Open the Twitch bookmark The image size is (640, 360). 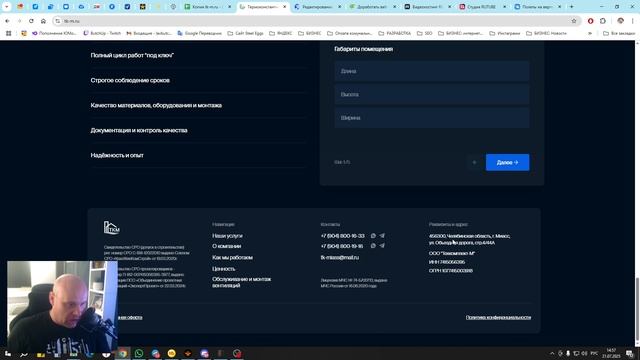click(x=102, y=33)
